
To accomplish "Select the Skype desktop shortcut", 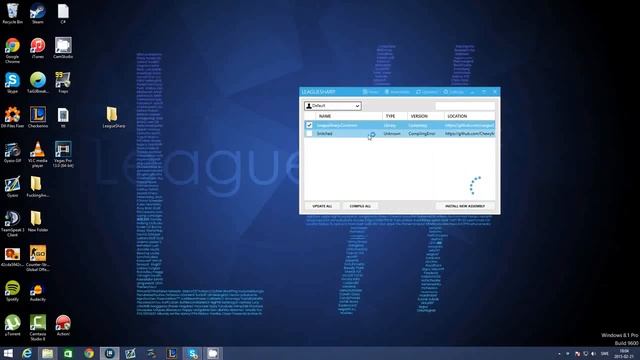I will 12,82.
